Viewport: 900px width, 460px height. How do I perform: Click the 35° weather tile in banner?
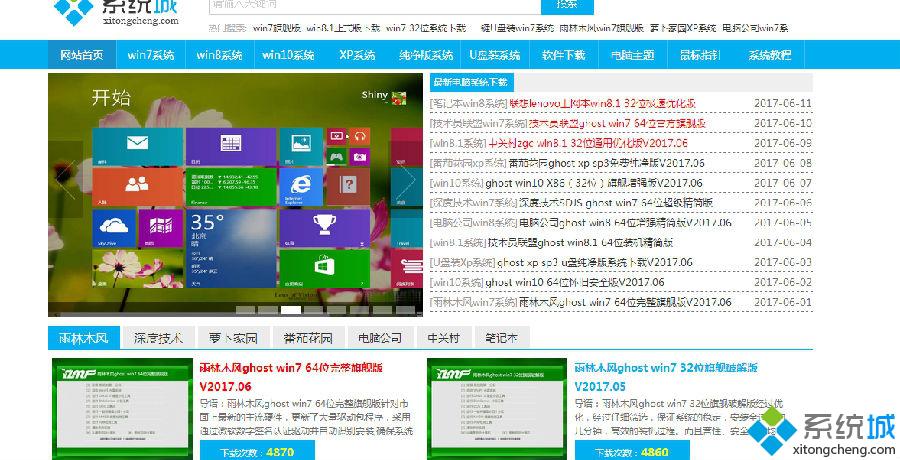[x=231, y=248]
